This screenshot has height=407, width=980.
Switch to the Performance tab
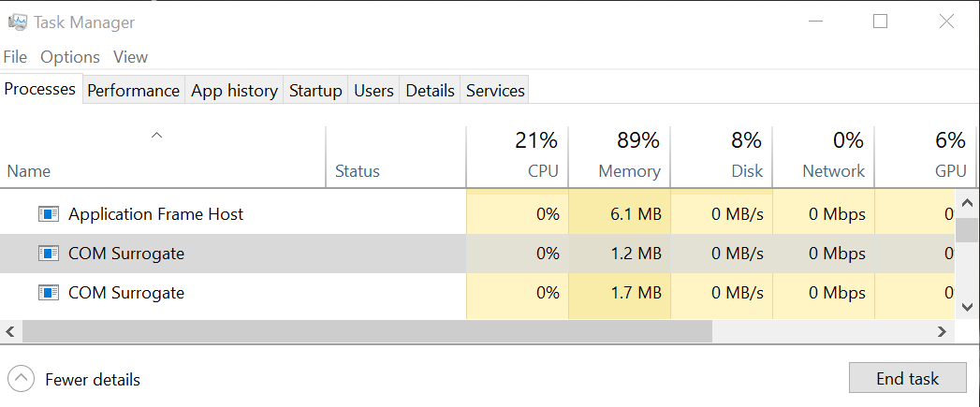(133, 91)
